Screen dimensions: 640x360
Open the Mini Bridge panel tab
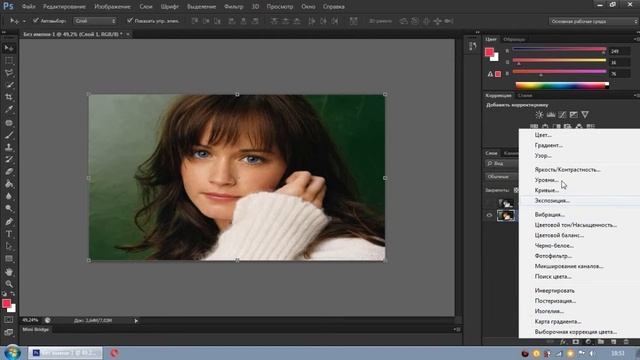(x=36, y=329)
